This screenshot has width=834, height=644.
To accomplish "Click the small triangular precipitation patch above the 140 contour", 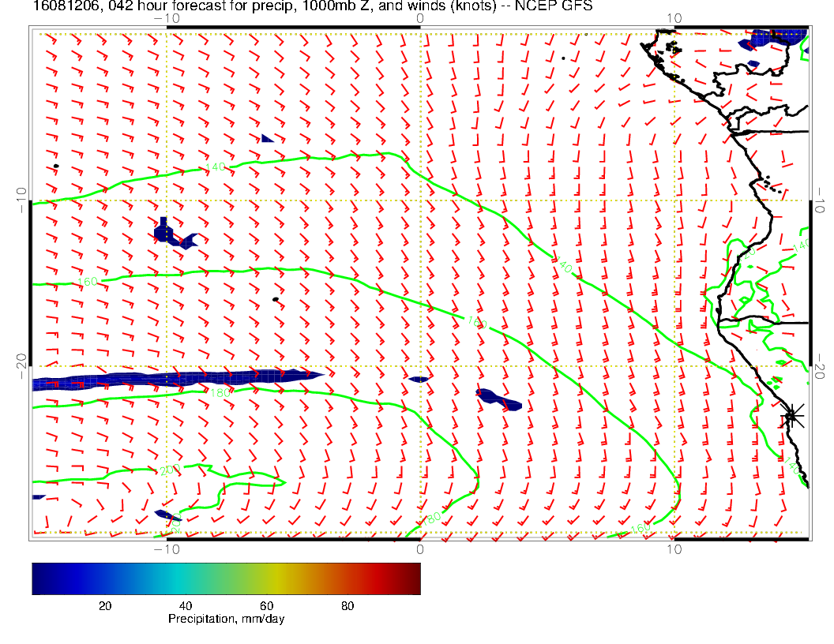I will (x=267, y=139).
